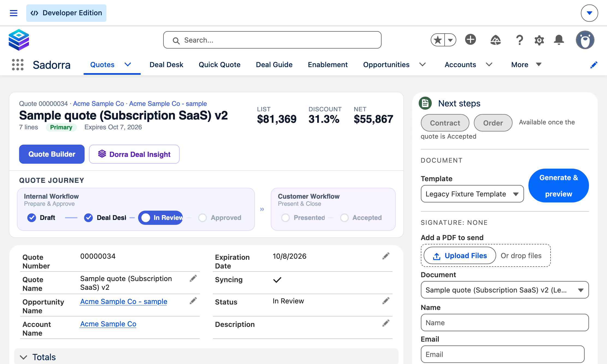
Task: Focus the Email input field
Action: point(502,354)
